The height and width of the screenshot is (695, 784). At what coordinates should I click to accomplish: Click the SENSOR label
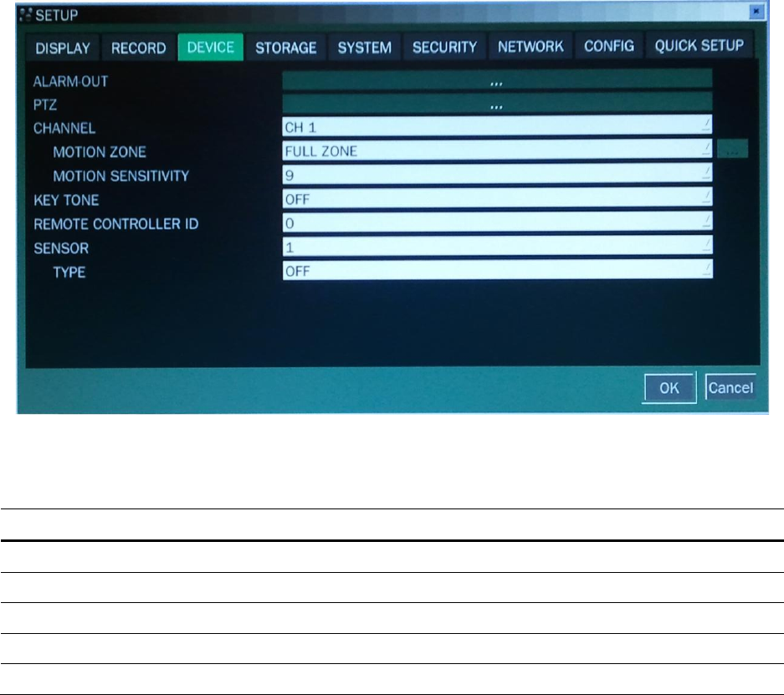coord(61,248)
